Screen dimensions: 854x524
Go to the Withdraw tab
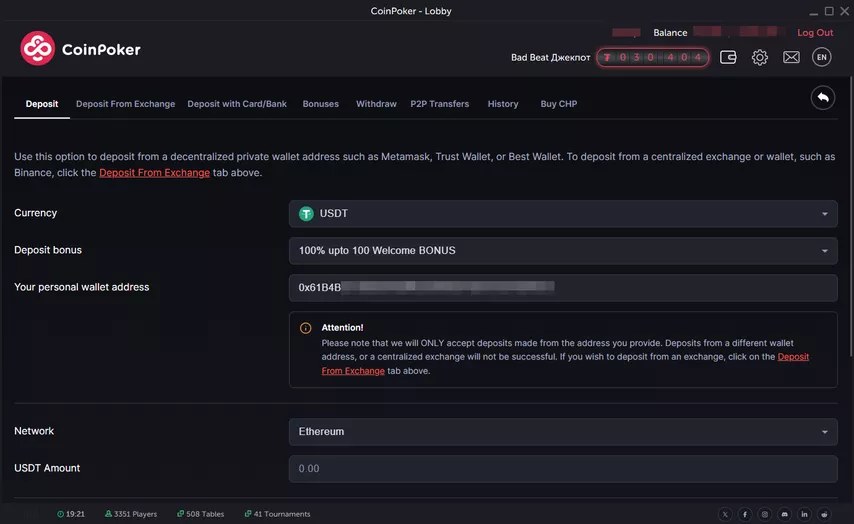376,103
